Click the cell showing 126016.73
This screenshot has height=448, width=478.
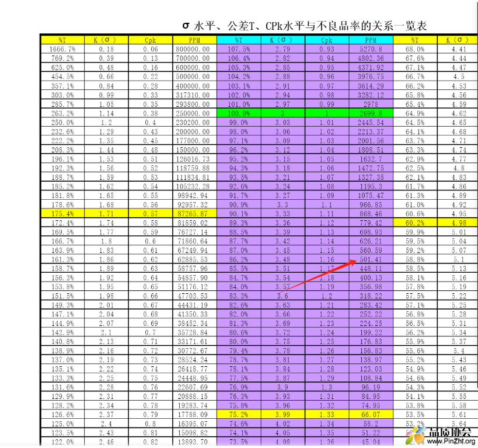tap(194, 159)
